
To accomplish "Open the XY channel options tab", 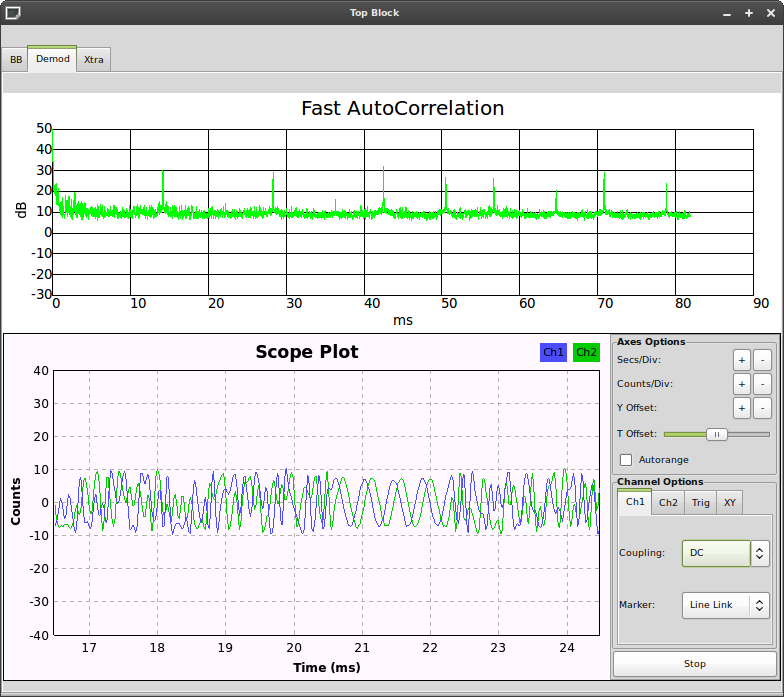I will click(730, 502).
